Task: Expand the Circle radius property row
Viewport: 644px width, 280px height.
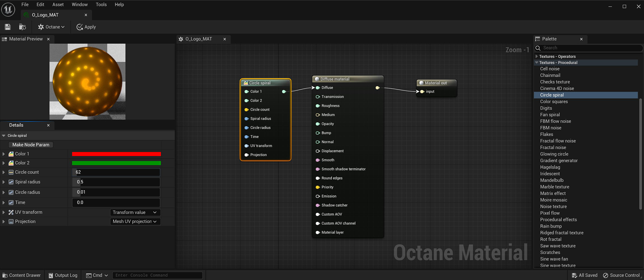Action: click(4, 192)
